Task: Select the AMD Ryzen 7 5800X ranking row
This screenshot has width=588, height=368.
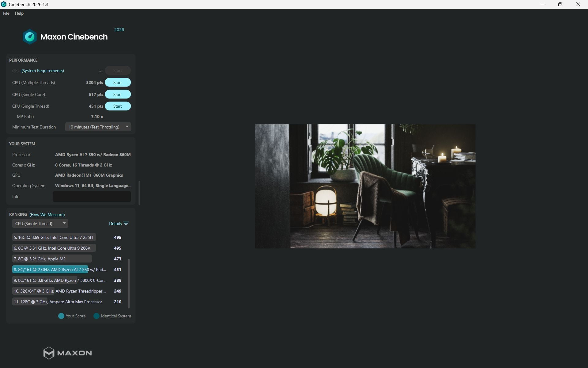Action: (67, 280)
